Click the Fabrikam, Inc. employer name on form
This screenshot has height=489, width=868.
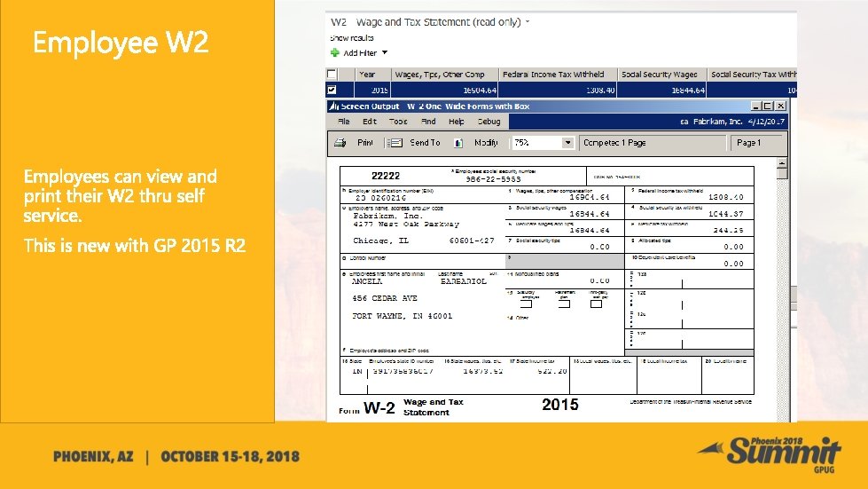pyautogui.click(x=387, y=216)
